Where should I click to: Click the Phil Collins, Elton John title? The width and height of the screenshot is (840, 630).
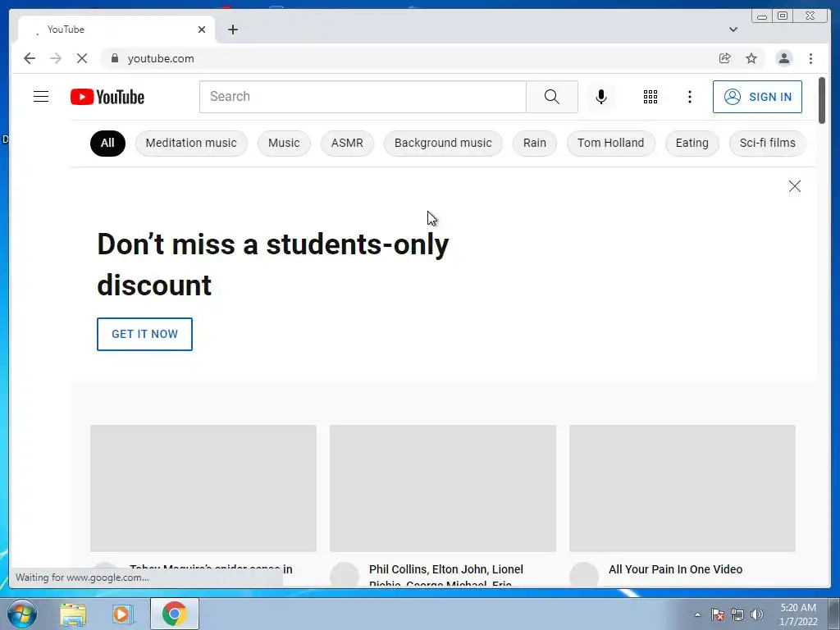pos(446,575)
